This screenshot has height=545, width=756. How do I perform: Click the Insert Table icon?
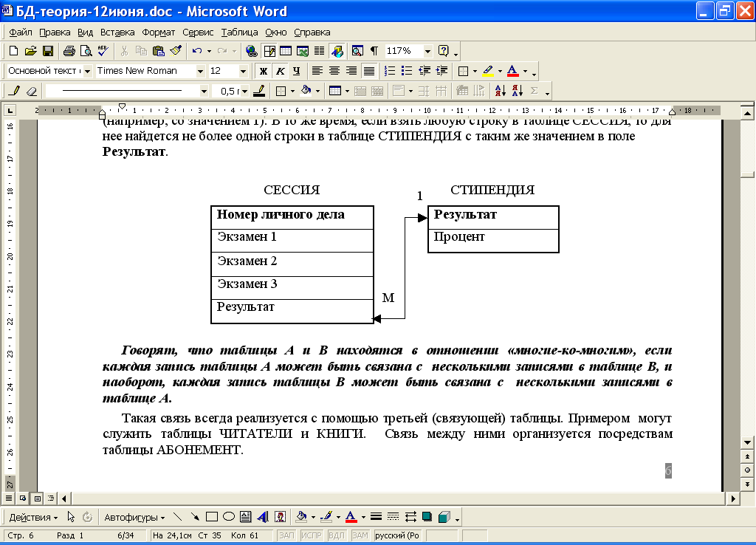(x=286, y=51)
